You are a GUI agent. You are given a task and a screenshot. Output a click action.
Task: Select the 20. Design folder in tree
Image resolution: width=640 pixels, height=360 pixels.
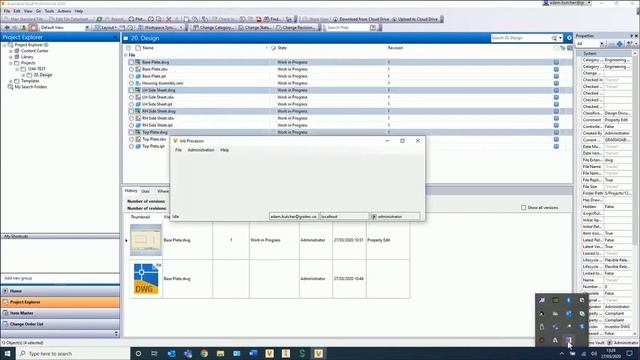(43, 75)
